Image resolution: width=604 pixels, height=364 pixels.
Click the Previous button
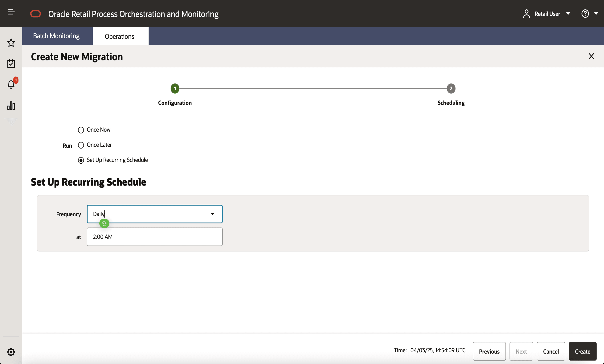click(489, 351)
